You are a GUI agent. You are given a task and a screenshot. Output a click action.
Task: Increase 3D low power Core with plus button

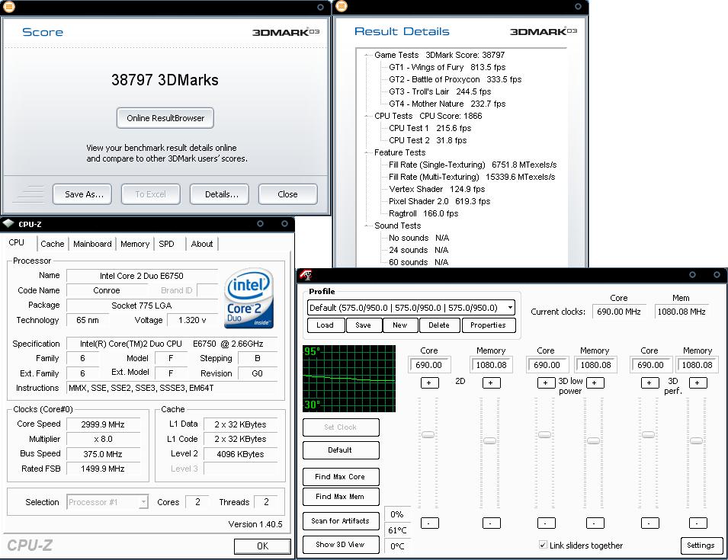pyautogui.click(x=546, y=382)
